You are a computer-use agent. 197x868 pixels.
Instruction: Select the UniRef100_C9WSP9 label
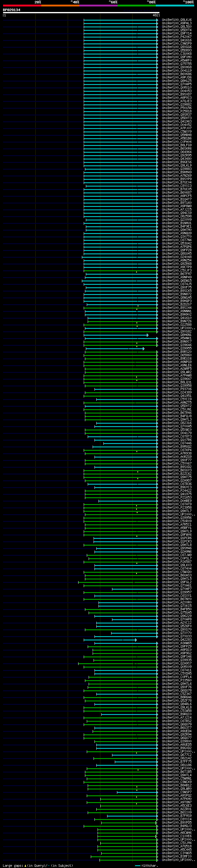tap(176, 43)
